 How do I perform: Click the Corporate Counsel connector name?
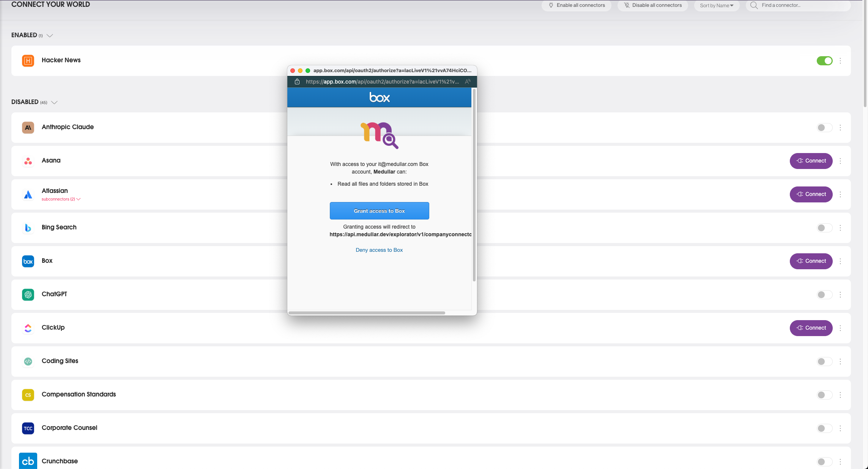[x=69, y=428]
